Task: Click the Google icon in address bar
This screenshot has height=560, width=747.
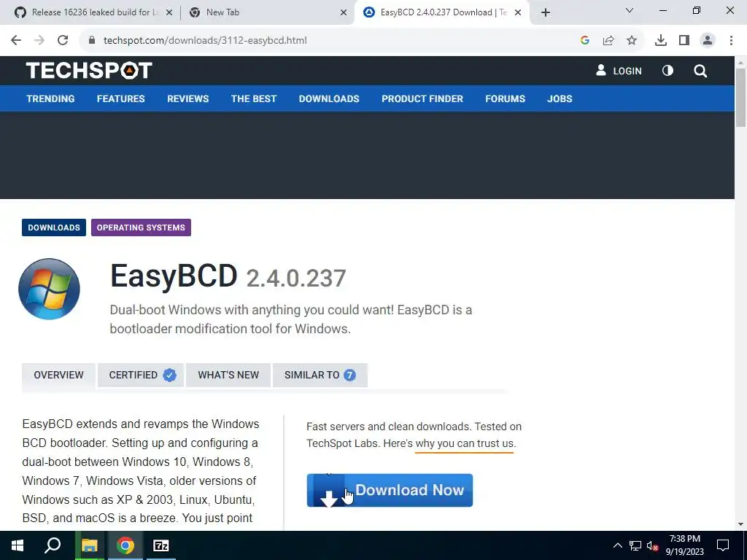Action: tap(585, 41)
